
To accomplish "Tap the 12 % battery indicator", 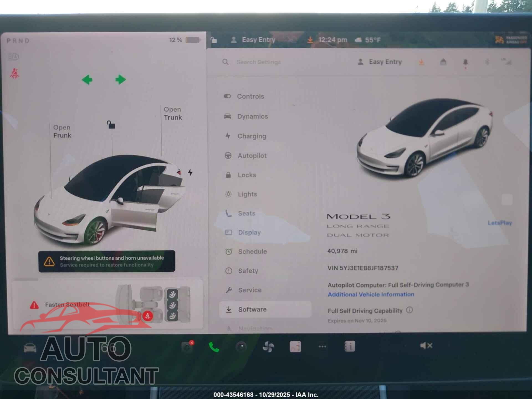I will 185,40.
